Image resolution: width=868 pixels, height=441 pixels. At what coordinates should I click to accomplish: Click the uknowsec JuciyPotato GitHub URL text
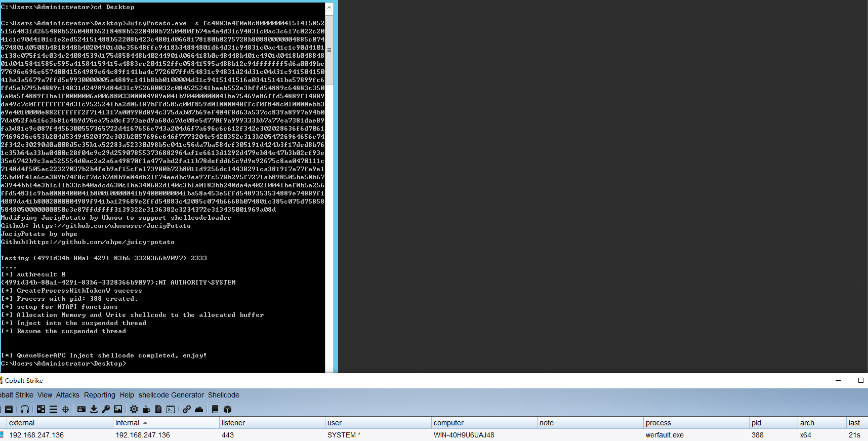112,226
